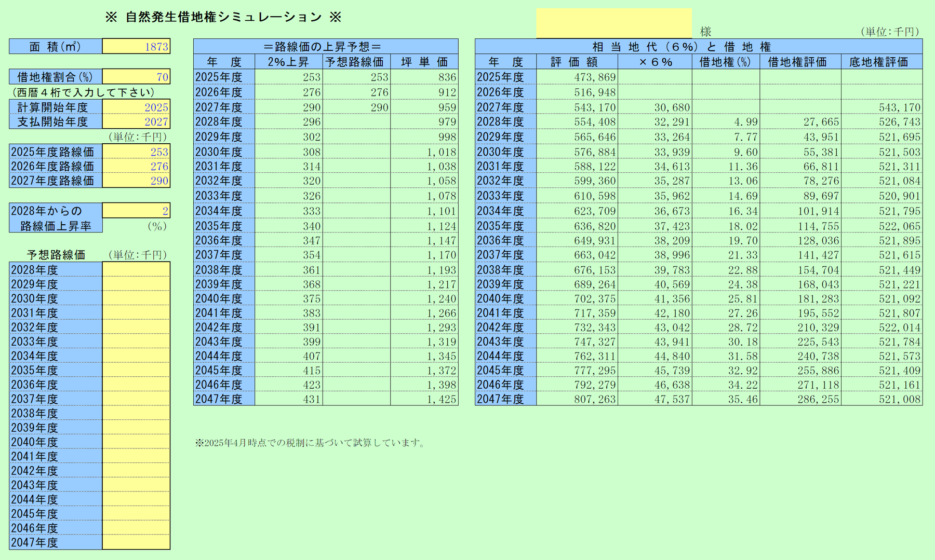
Task: Click the 評価額 value 473,869
Action: 595,77
